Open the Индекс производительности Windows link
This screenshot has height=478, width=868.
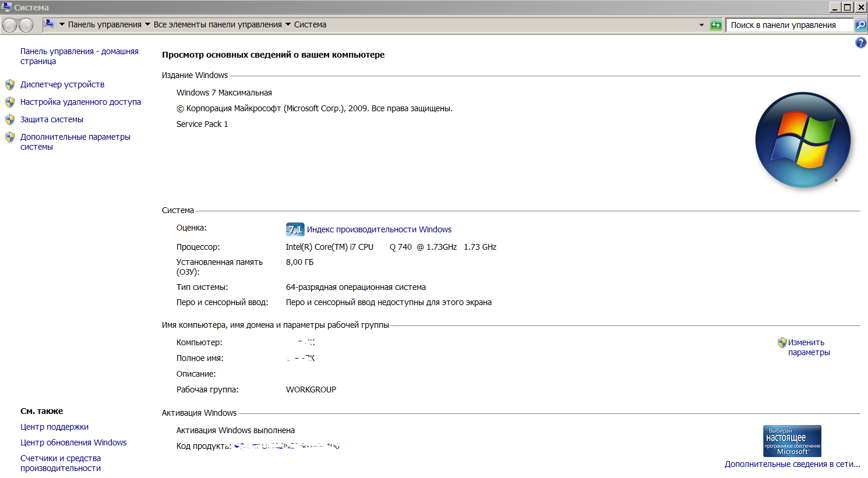379,229
